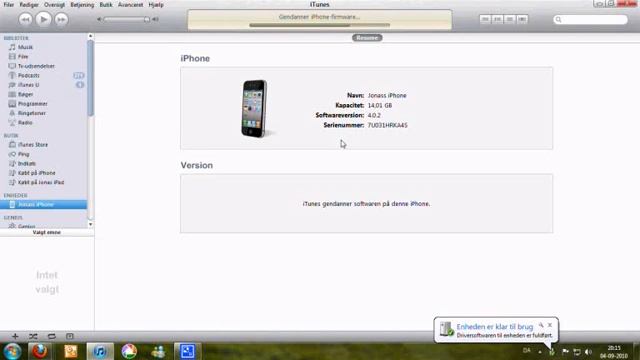This screenshot has width=640, height=360.
Task: Open Ping in the sidebar
Action: coord(23,154)
